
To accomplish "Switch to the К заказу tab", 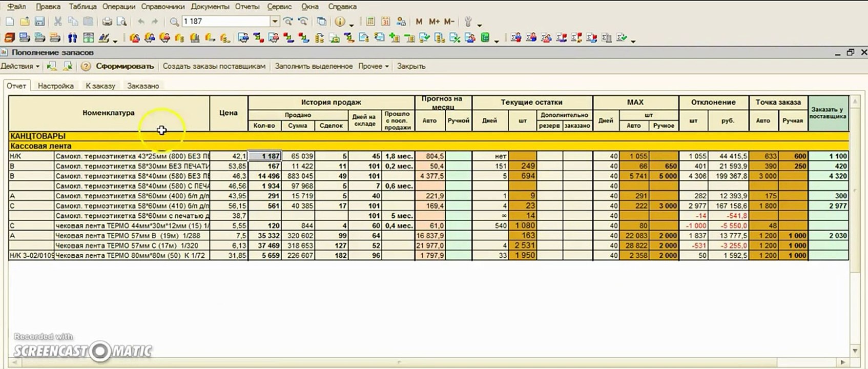I will (x=100, y=86).
